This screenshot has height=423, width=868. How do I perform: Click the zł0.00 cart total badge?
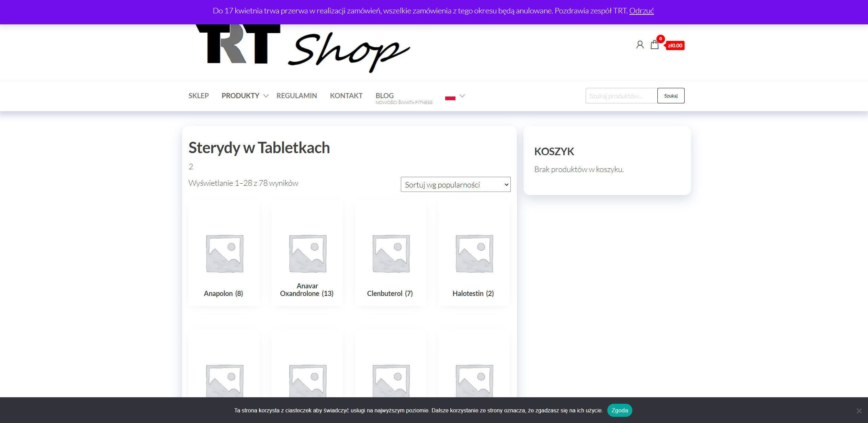pos(675,46)
